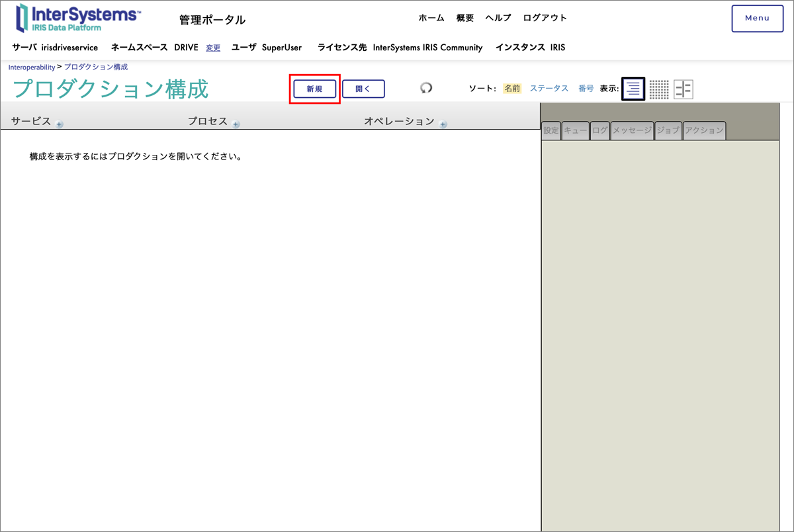794x532 pixels.
Task: Add a new operation with plus icon
Action: [x=443, y=124]
